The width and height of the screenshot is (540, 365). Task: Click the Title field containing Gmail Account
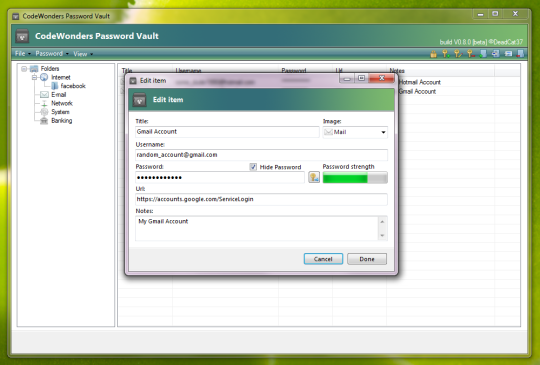click(227, 132)
